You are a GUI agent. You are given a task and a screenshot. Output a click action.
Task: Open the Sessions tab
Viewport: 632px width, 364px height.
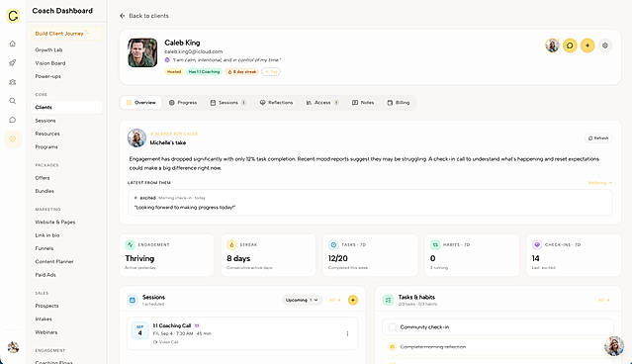(x=228, y=103)
